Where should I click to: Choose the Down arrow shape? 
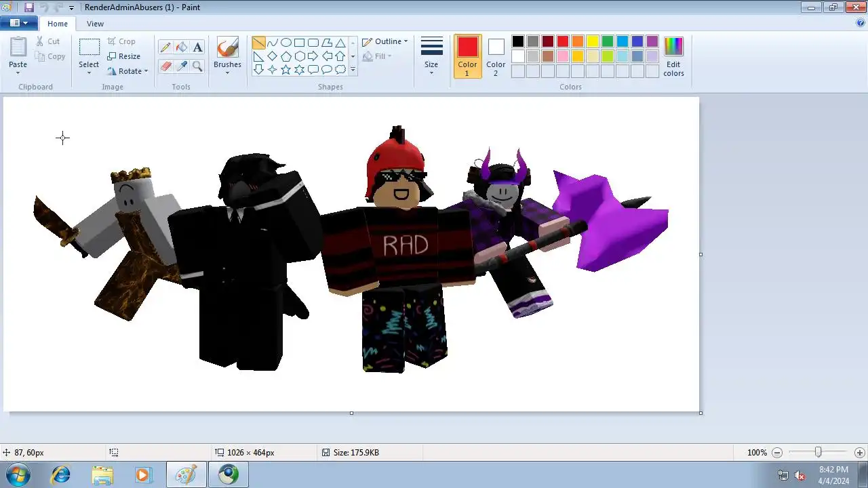pos(258,70)
